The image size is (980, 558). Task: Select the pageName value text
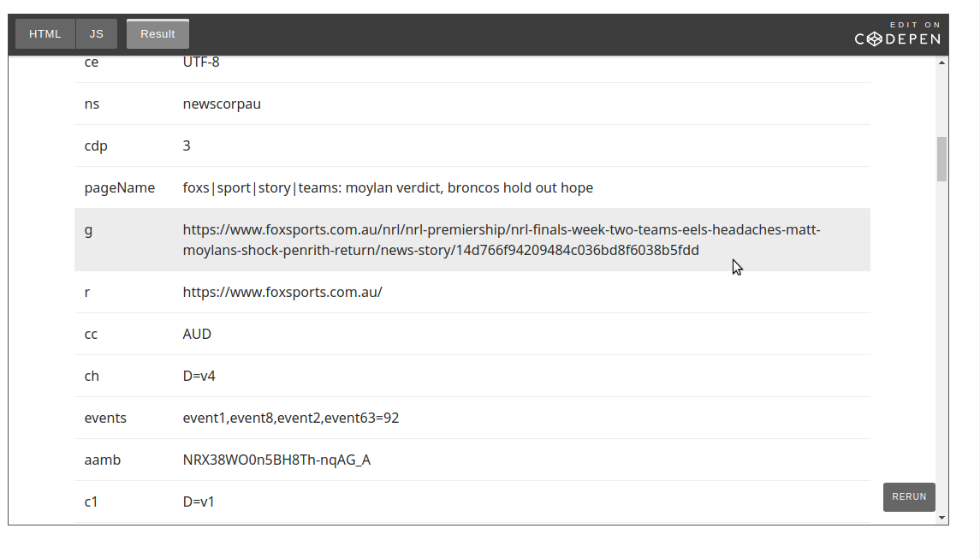tap(388, 187)
